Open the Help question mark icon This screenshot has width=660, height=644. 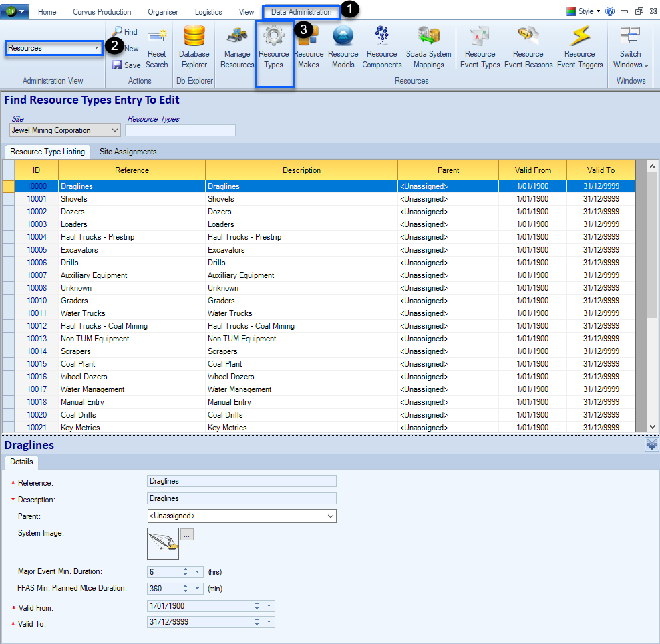609,12
